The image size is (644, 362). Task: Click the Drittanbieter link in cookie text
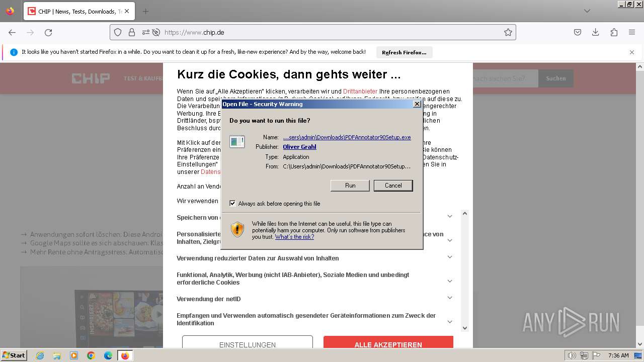click(x=360, y=92)
